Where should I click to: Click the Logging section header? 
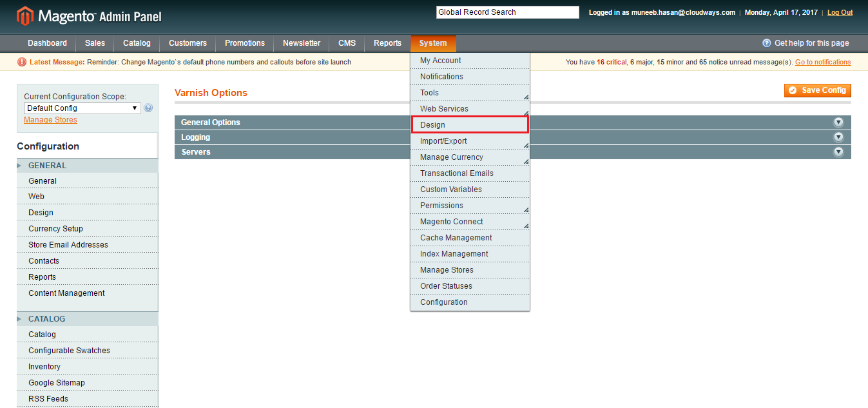pos(512,137)
